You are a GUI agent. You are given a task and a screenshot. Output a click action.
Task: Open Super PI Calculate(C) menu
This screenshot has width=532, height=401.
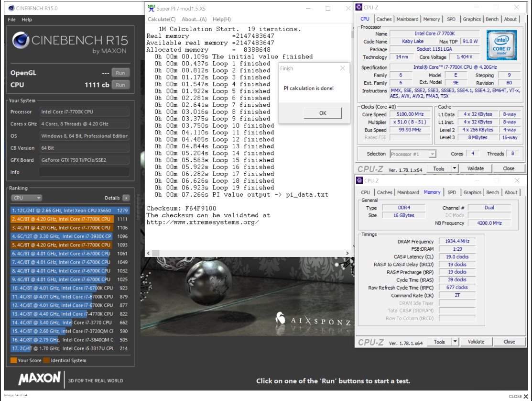coord(162,19)
